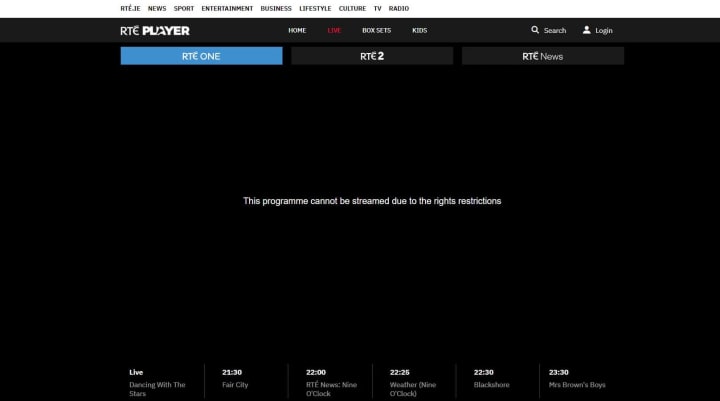The width and height of the screenshot is (720, 401).
Task: Select the 22:25 Weather listing
Action: click(414, 383)
